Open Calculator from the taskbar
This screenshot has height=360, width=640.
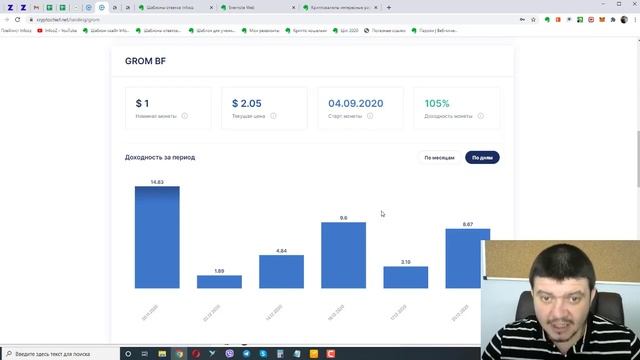tap(280, 354)
